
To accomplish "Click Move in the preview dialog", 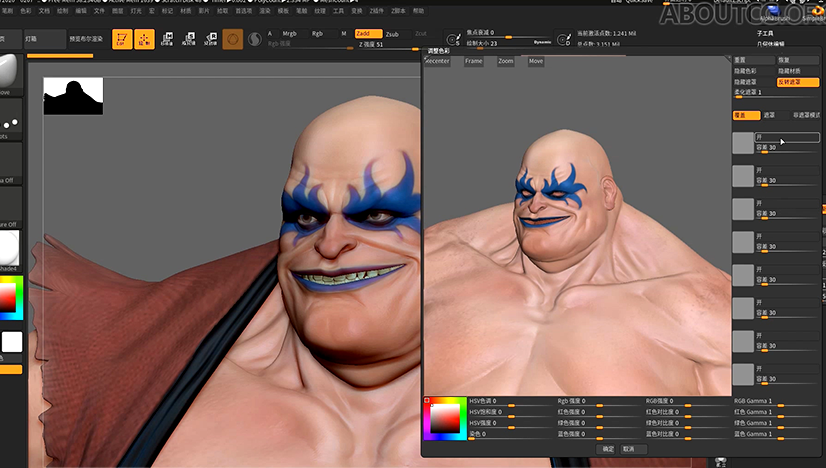I will (536, 61).
